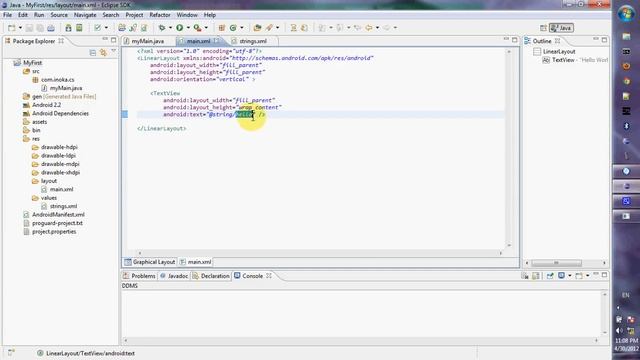
Task: Open the New Java Class dropdown arrow
Action: tap(242, 28)
